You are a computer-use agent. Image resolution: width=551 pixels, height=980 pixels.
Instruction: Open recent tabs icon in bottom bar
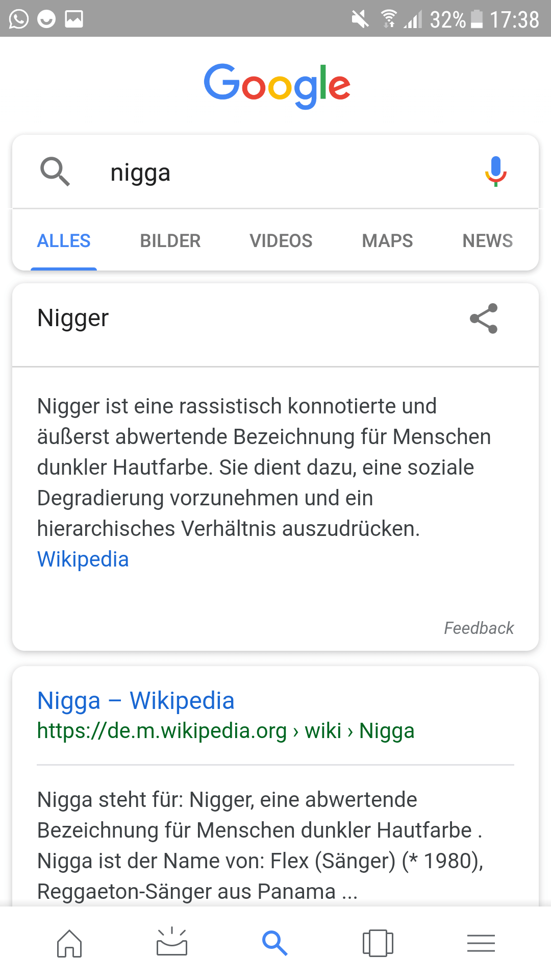(x=378, y=943)
